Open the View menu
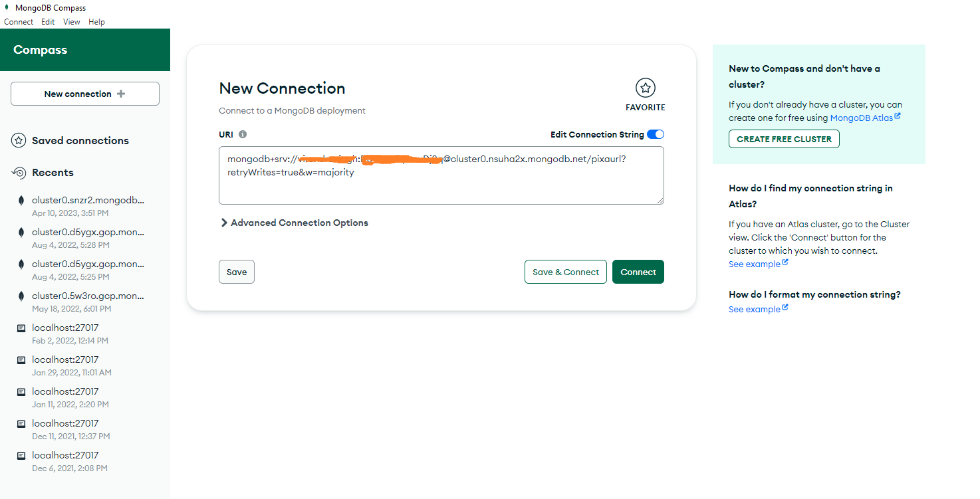Screen dimensions: 980x499 [71, 21]
